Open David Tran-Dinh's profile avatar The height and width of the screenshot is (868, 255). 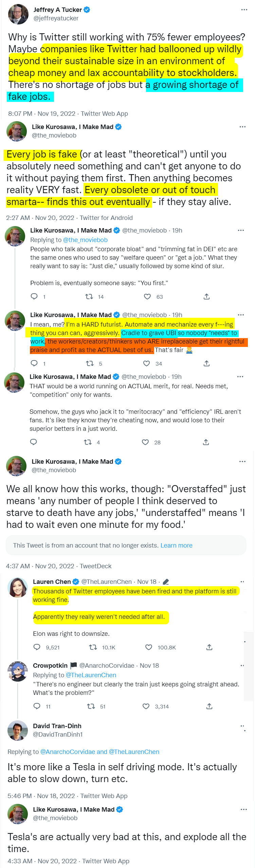click(x=18, y=730)
